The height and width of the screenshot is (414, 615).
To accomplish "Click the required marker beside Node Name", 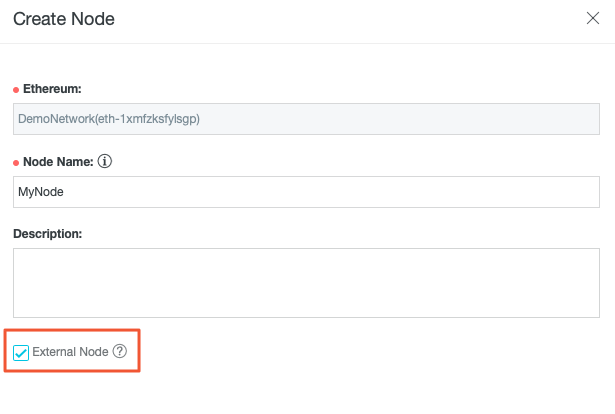I will pyautogui.click(x=16, y=161).
